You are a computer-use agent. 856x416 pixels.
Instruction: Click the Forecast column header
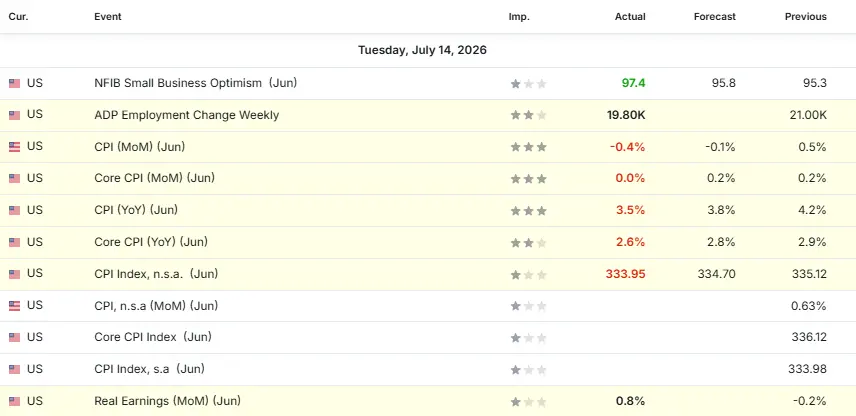coord(715,16)
